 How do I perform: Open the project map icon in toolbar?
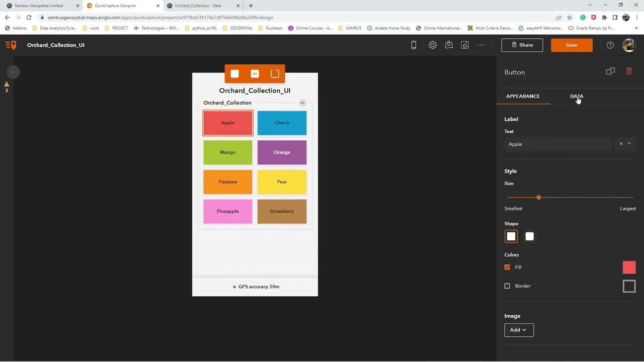point(465,45)
